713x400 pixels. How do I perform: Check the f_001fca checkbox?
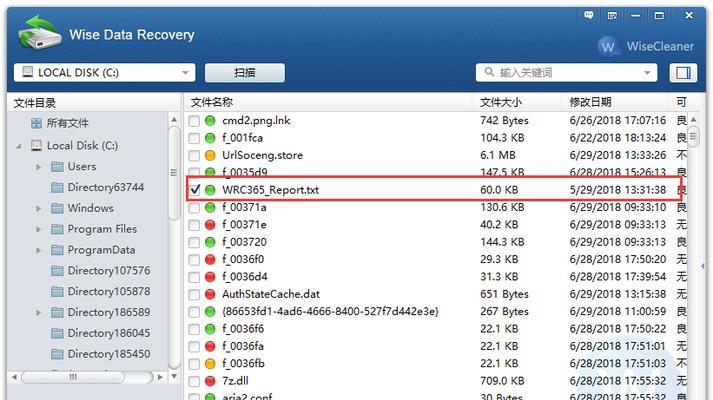coord(194,138)
